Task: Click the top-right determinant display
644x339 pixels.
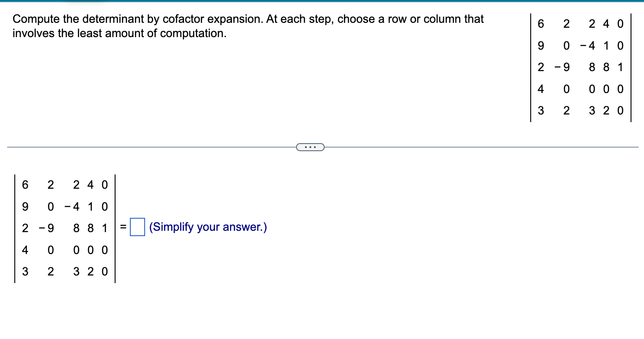Action: (x=581, y=67)
